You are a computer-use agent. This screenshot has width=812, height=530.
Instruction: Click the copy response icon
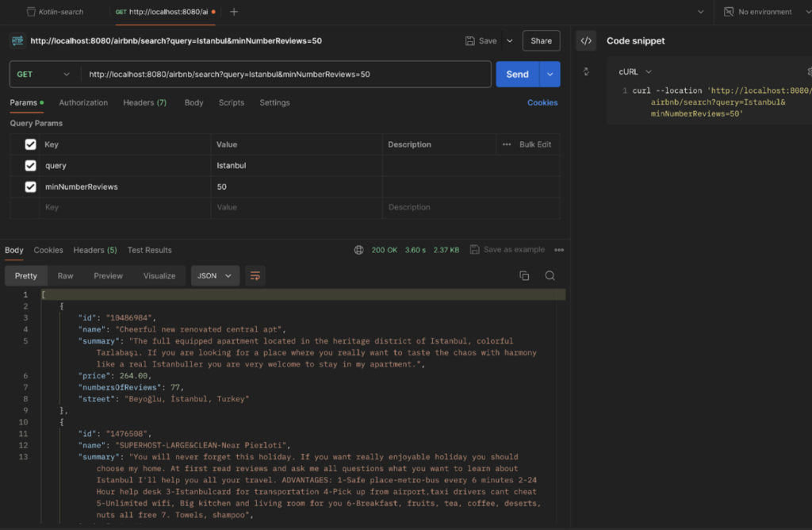coord(524,275)
